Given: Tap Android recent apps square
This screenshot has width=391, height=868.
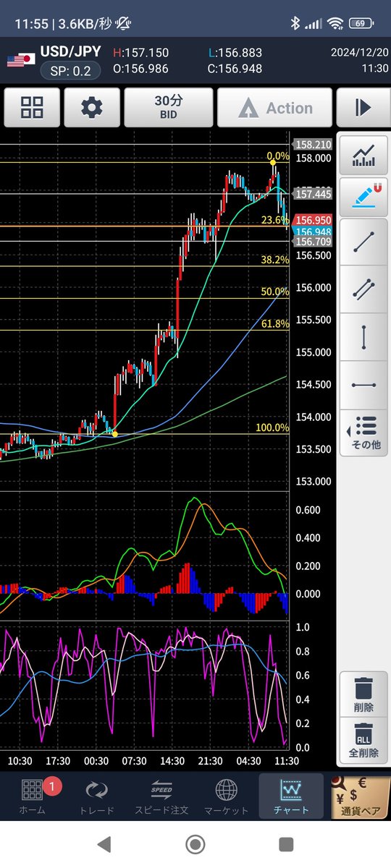Looking at the screenshot, I should (x=286, y=843).
